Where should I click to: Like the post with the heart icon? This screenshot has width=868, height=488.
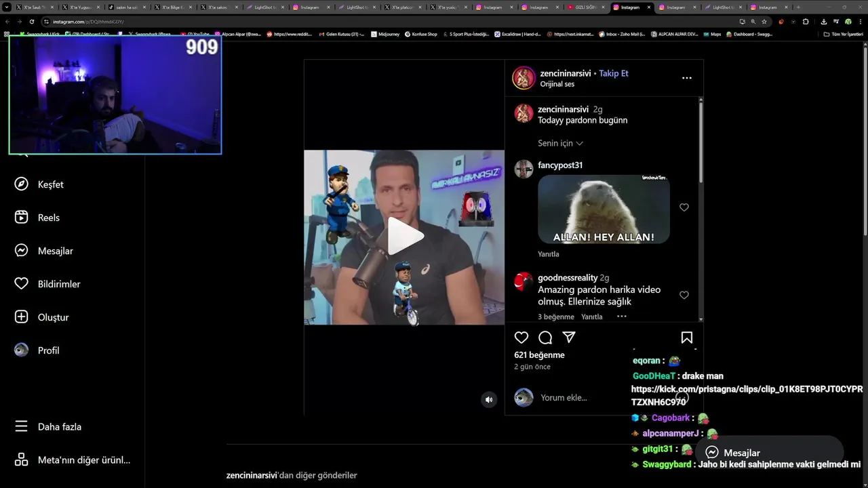click(x=521, y=338)
